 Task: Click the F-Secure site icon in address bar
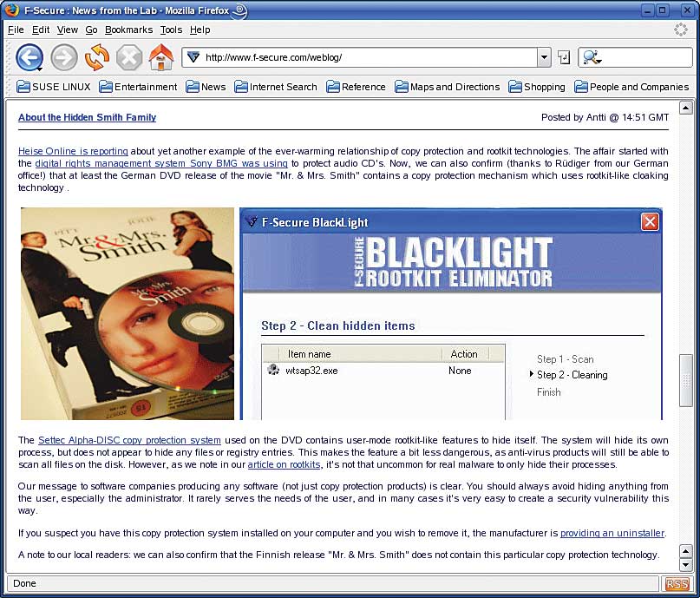193,57
